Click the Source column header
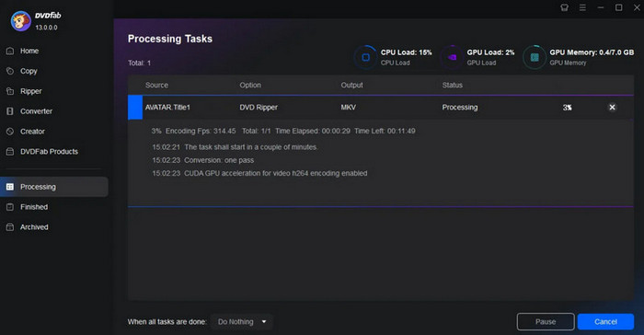644x335 pixels. pos(156,85)
